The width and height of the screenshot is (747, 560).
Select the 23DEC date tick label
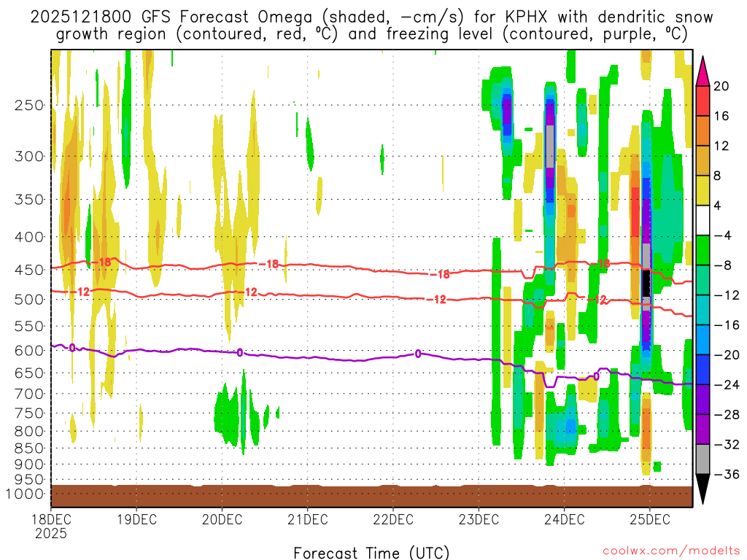(479, 519)
